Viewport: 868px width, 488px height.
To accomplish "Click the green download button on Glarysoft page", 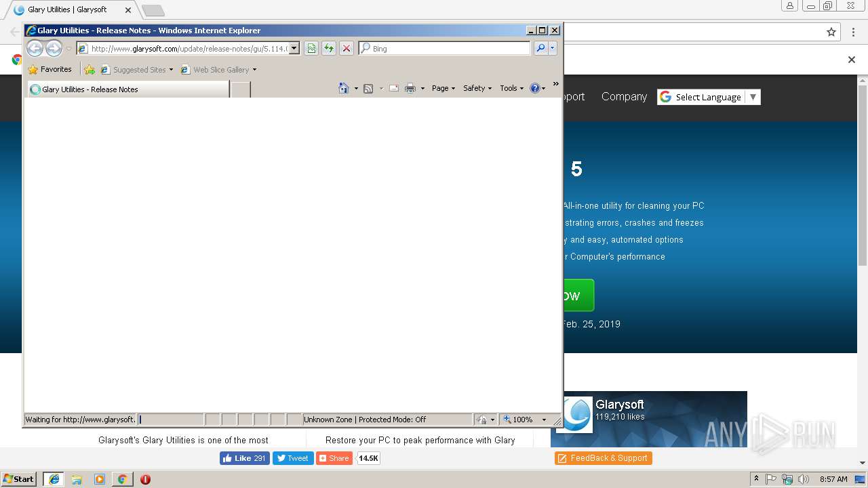I will tap(578, 296).
